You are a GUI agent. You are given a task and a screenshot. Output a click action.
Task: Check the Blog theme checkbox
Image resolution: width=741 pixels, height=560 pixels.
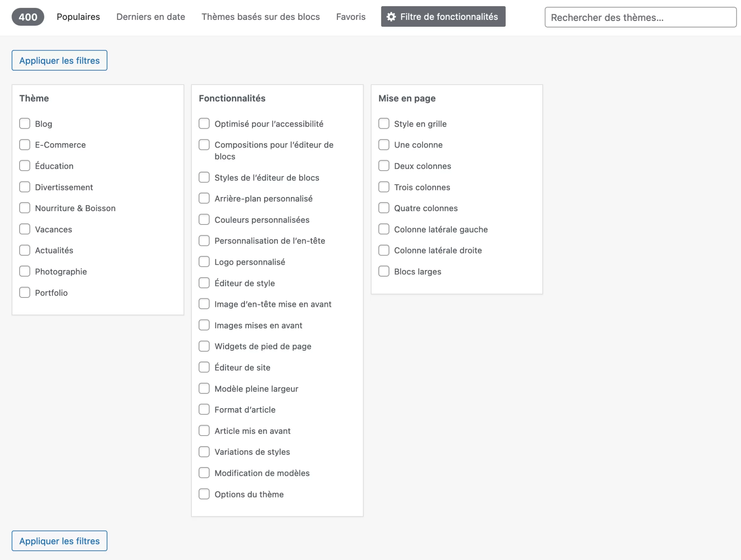point(25,124)
